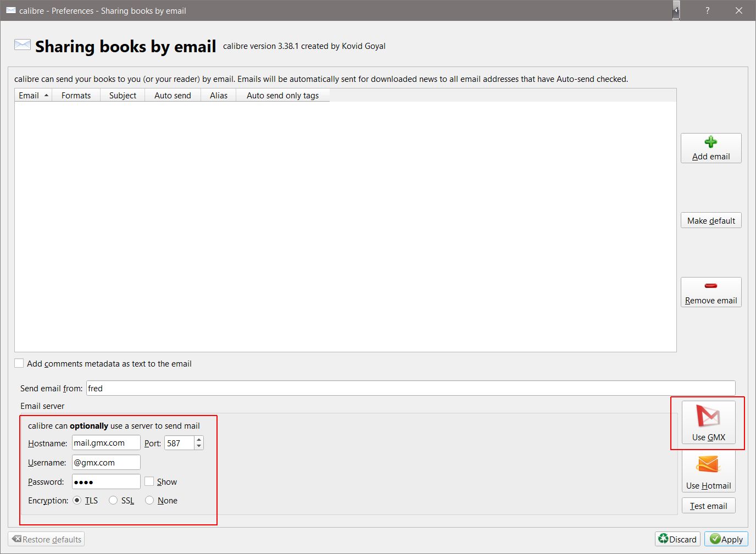Click the Formats column header
The height and width of the screenshot is (554, 756).
point(76,95)
